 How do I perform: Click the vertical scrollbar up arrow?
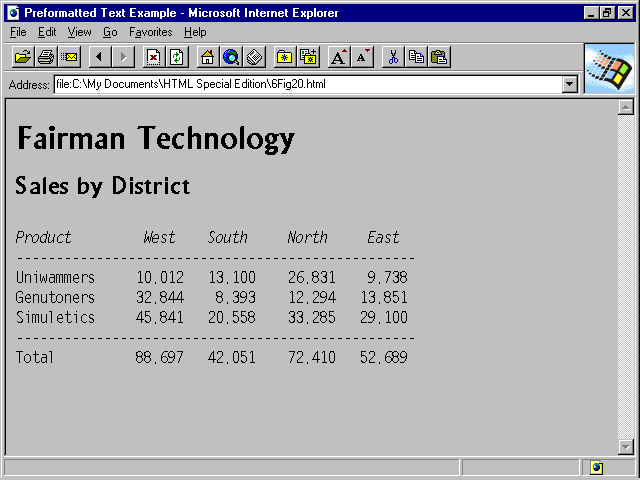[x=626, y=107]
